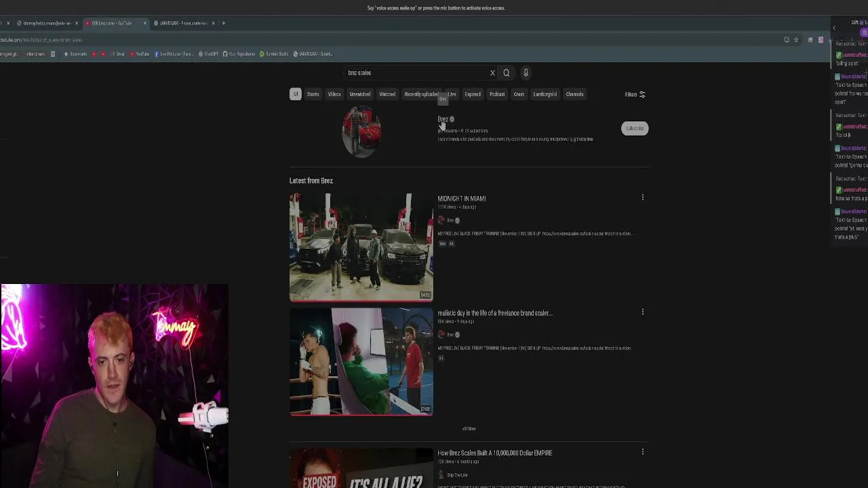This screenshot has height=488, width=868.
Task: Select the Shorts filter chip
Action: [313, 94]
